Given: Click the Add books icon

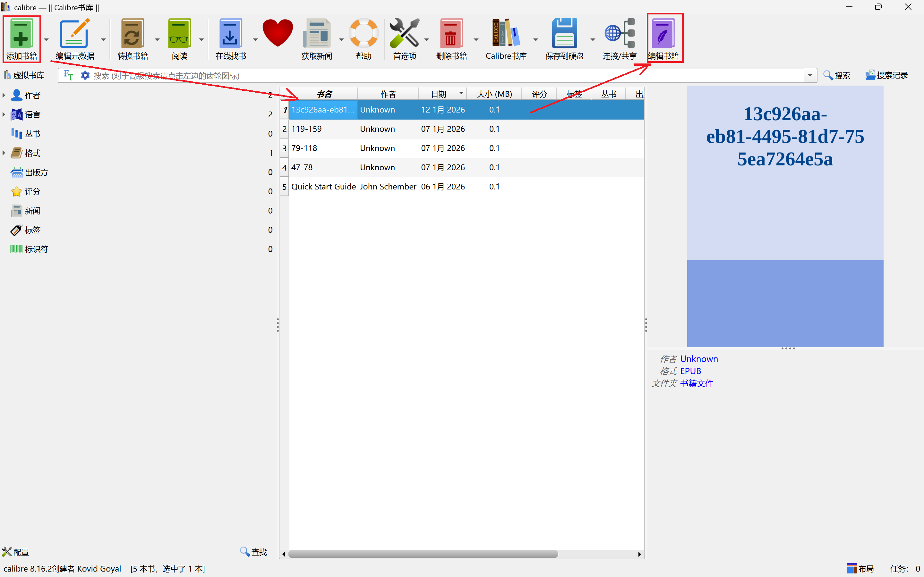Looking at the screenshot, I should click(21, 34).
